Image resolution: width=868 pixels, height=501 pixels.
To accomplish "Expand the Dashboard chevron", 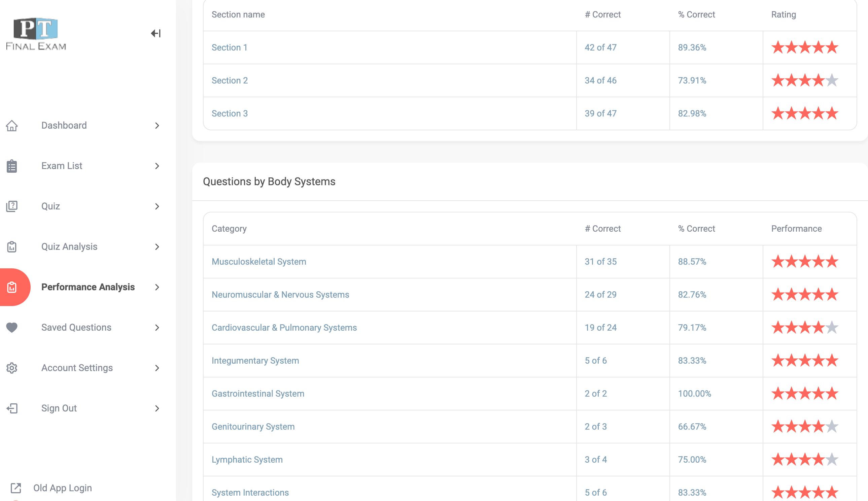I will click(x=157, y=126).
